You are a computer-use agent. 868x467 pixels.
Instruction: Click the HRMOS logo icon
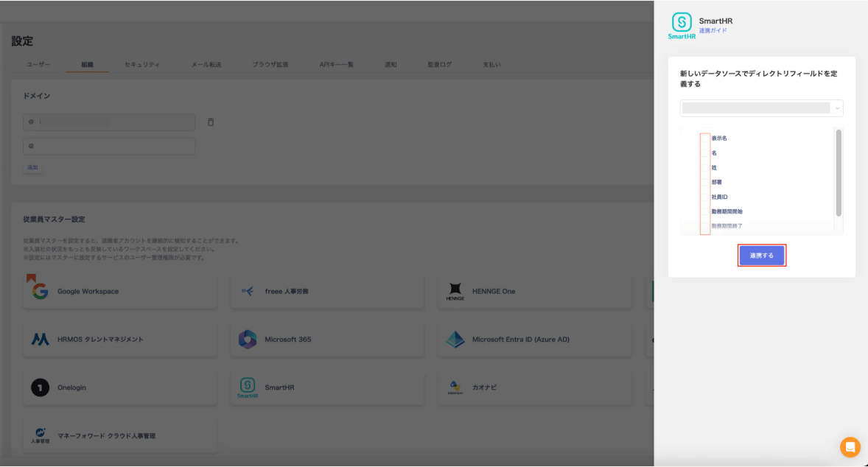click(40, 340)
